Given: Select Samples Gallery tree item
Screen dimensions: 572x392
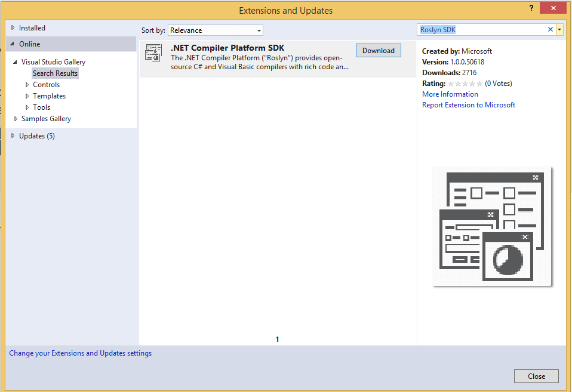Looking at the screenshot, I should coord(47,119).
